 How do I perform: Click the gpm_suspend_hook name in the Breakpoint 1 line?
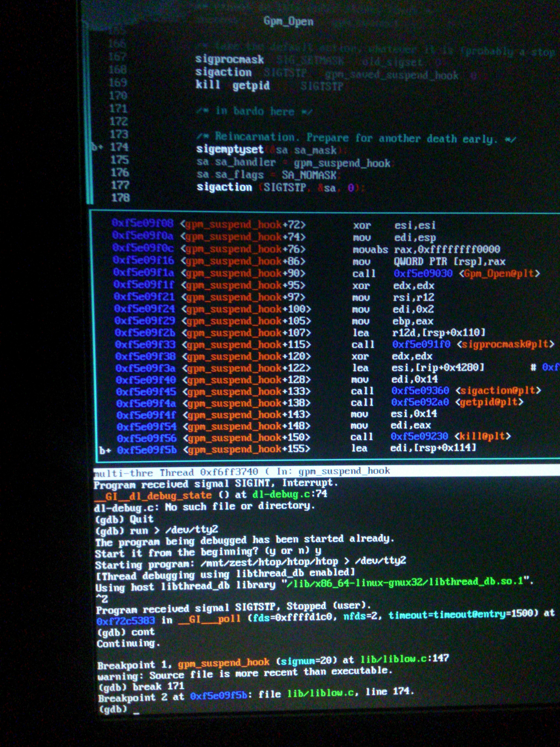pos(223,663)
